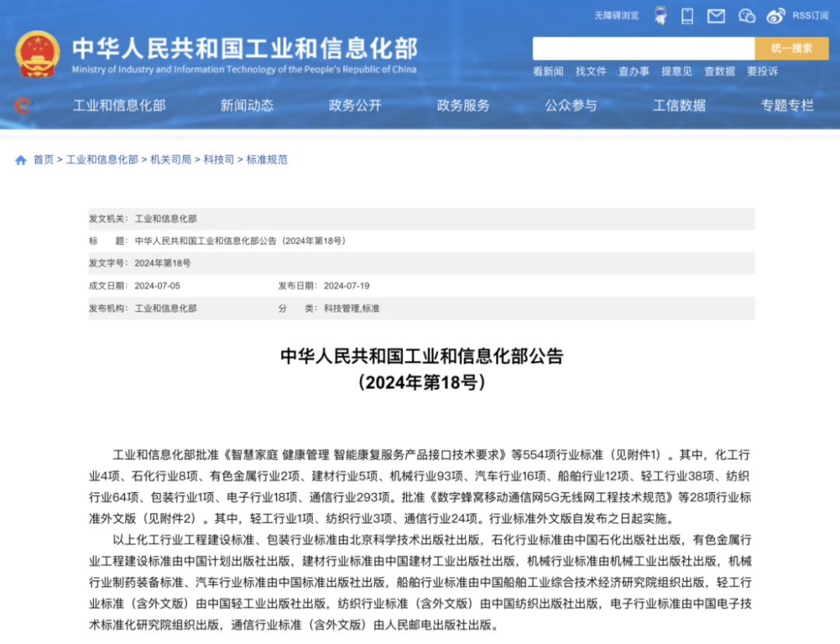Open the 专题专栏 section
This screenshot has width=840, height=644.
click(788, 106)
